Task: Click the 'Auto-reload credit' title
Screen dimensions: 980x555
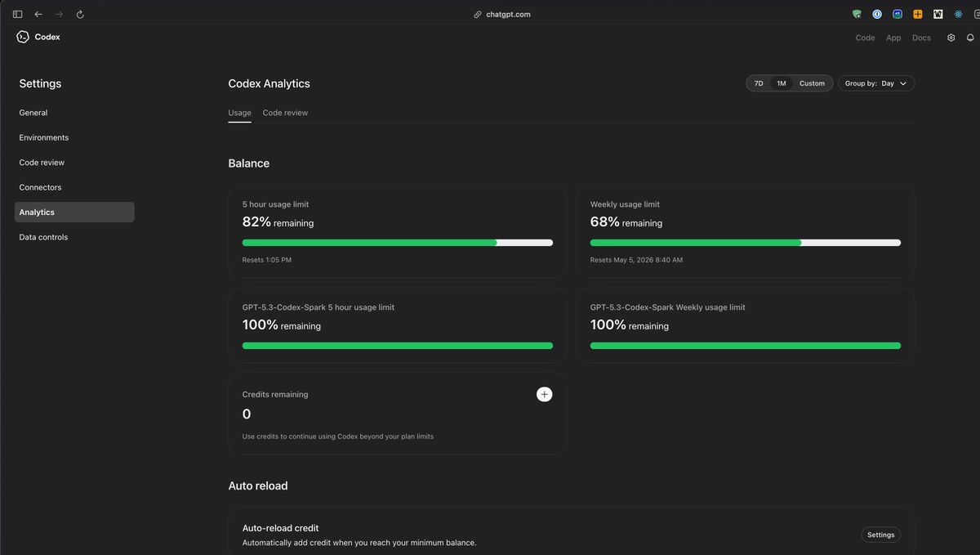Action: click(280, 528)
